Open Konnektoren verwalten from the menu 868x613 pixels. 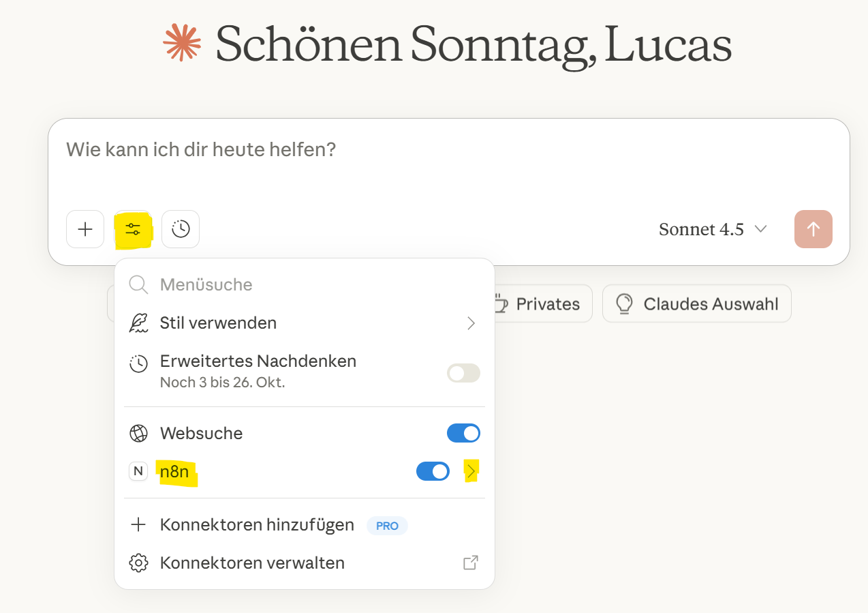252,563
